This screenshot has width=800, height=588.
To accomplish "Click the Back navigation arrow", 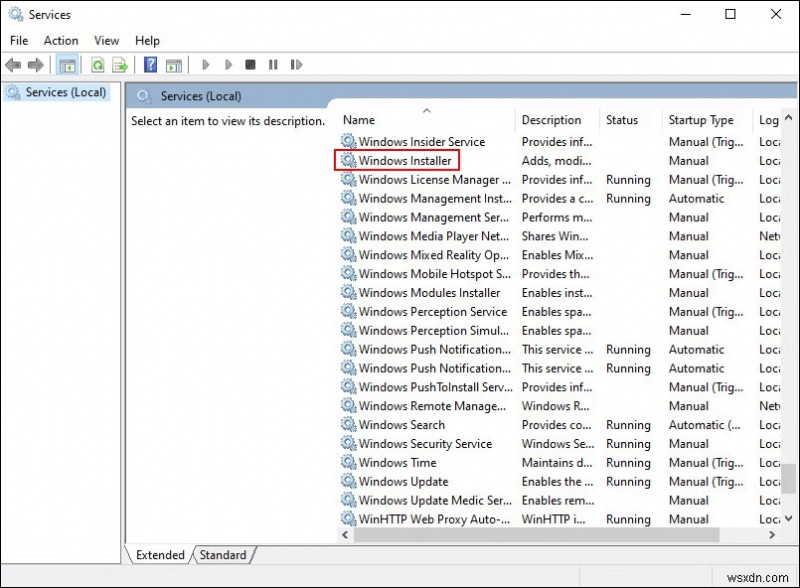I will (12, 64).
